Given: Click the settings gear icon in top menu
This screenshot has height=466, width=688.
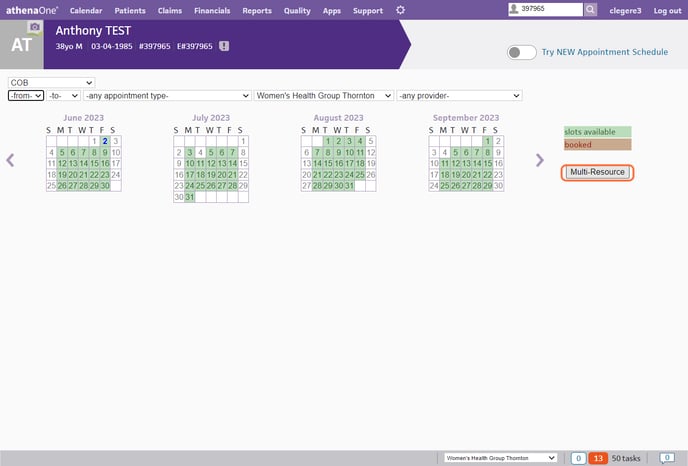Looking at the screenshot, I should coord(401,10).
